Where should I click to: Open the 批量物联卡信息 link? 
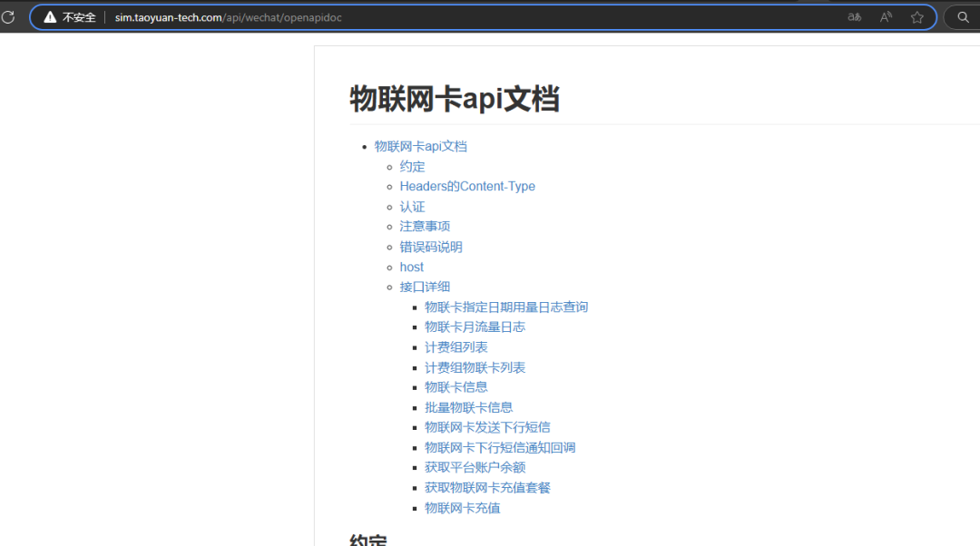[468, 407]
